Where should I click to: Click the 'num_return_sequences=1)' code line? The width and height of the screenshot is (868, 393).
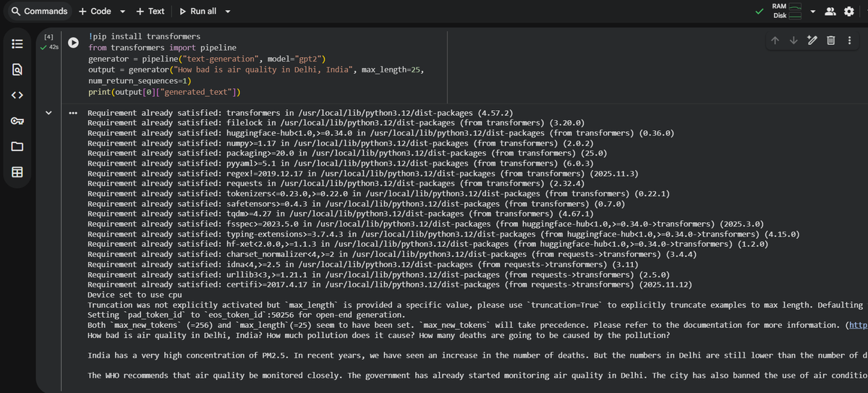click(140, 81)
